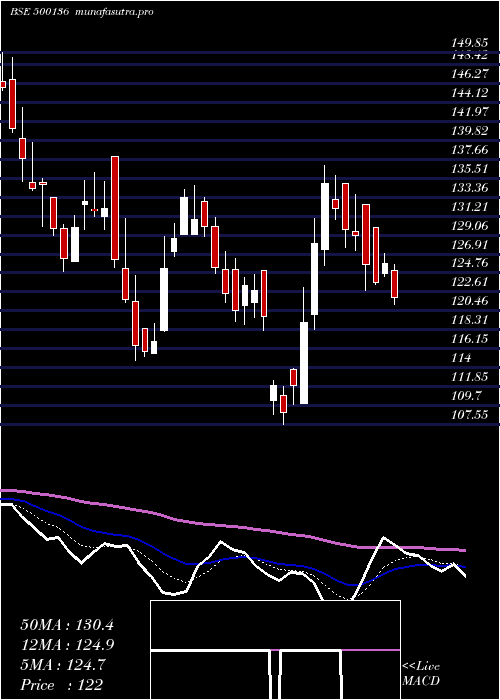Click the 144.12 price axis label

tap(470, 93)
